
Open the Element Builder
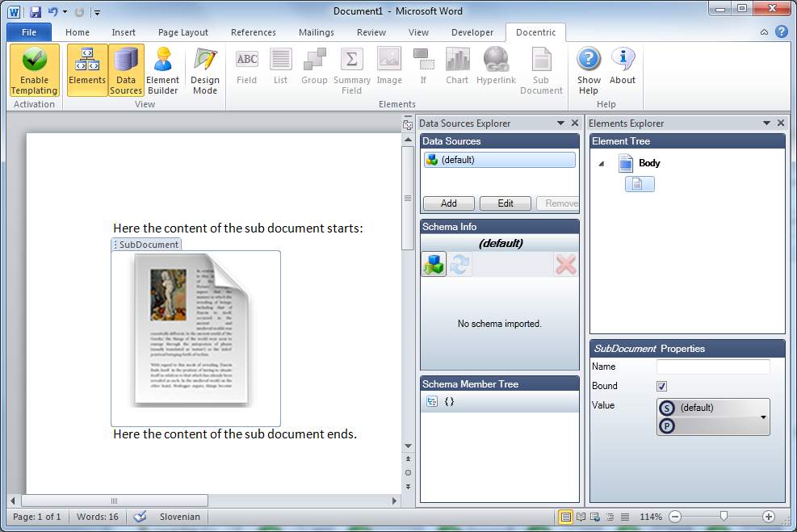coord(162,70)
